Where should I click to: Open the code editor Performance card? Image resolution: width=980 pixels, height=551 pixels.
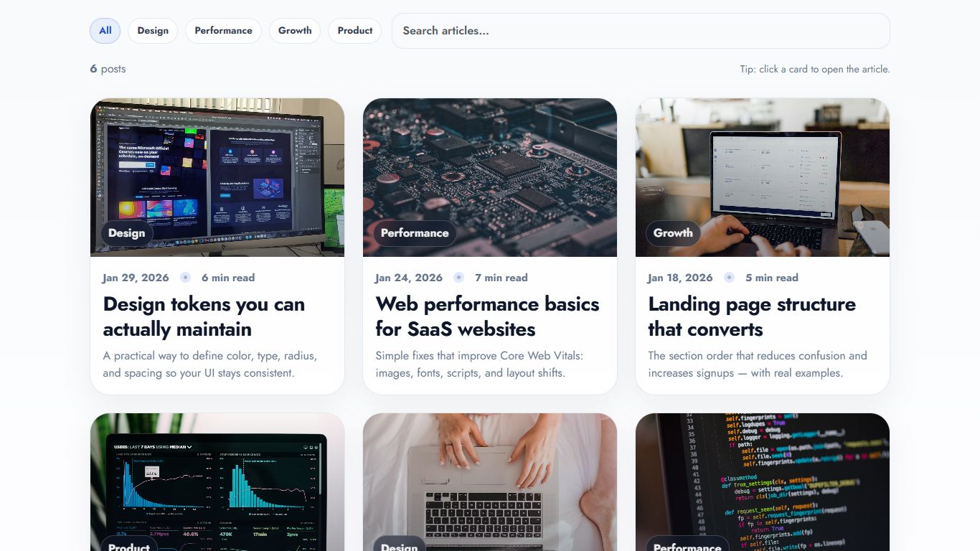click(x=763, y=482)
